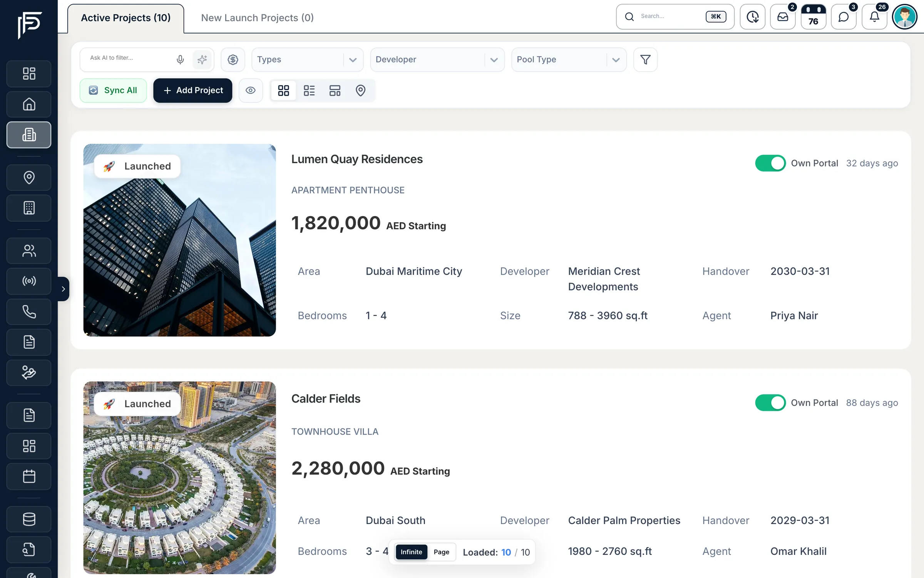
Task: Open the contacts people icon in sidebar
Action: (29, 251)
